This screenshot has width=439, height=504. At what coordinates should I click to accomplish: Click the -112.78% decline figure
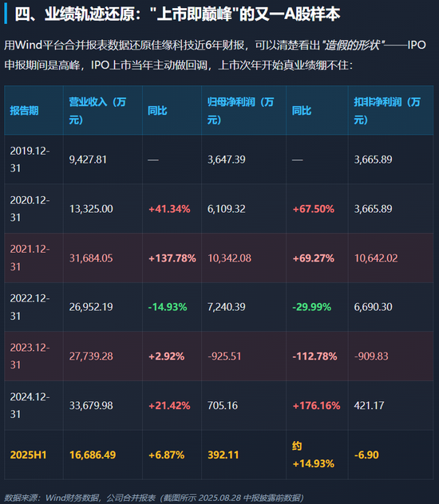click(314, 356)
